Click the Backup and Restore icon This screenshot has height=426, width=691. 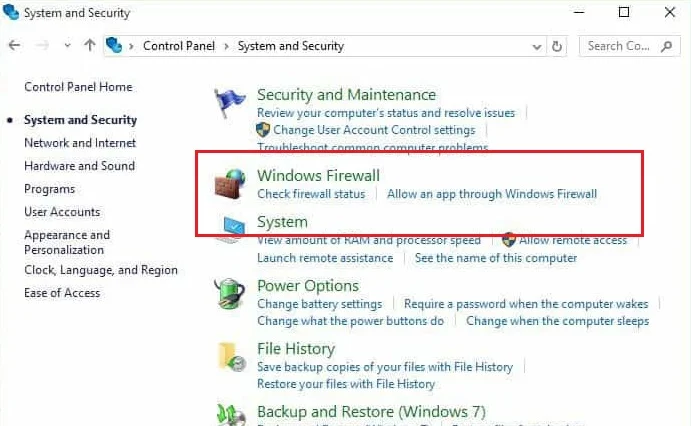click(x=231, y=414)
